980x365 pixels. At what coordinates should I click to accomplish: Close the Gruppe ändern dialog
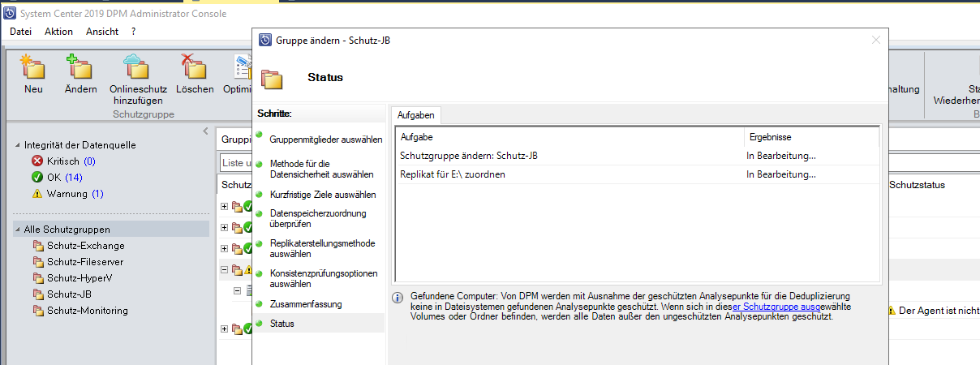click(x=875, y=40)
